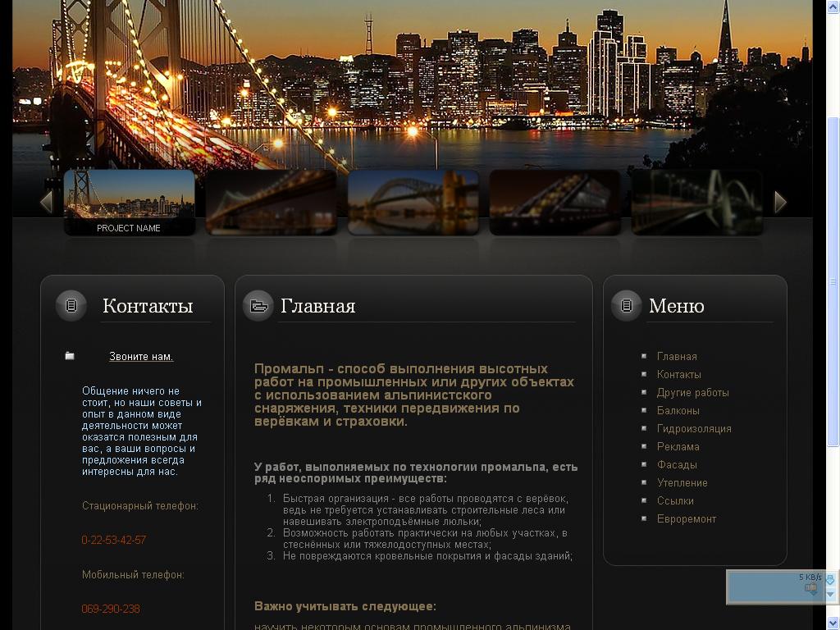
Task: Click the Главная folder icon
Action: (x=258, y=306)
